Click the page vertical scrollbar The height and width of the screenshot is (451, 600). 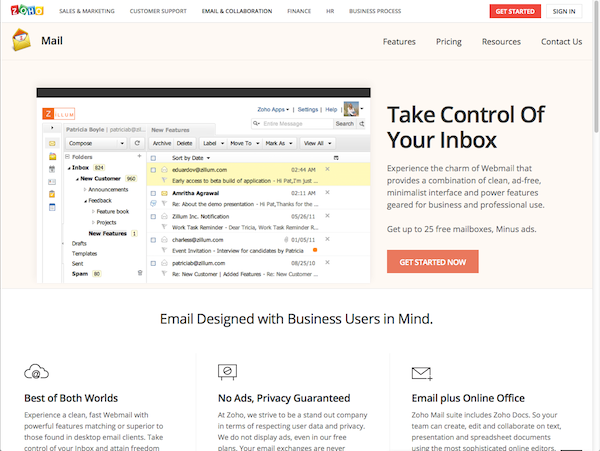tap(596, 67)
